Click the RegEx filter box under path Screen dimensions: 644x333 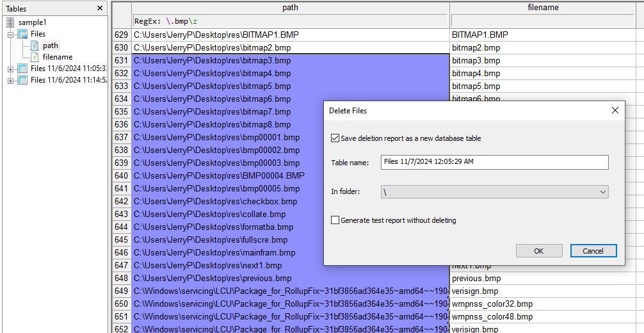click(290, 21)
